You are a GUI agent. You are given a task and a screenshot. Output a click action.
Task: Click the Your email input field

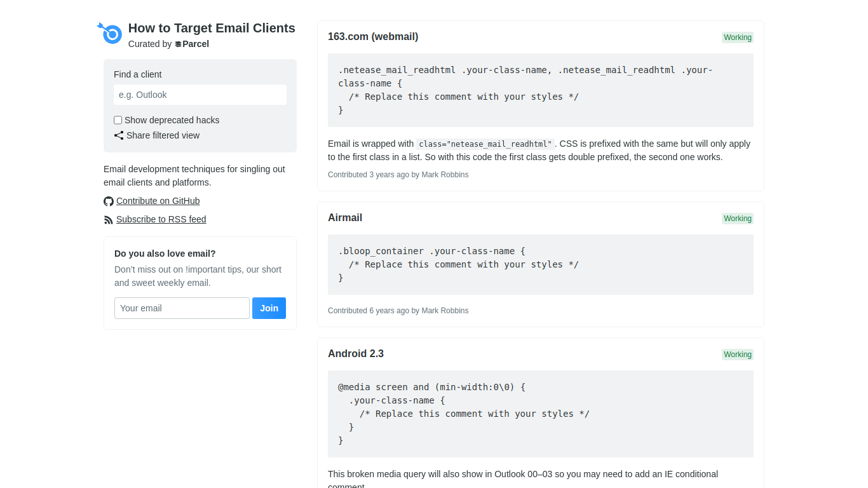pyautogui.click(x=182, y=308)
